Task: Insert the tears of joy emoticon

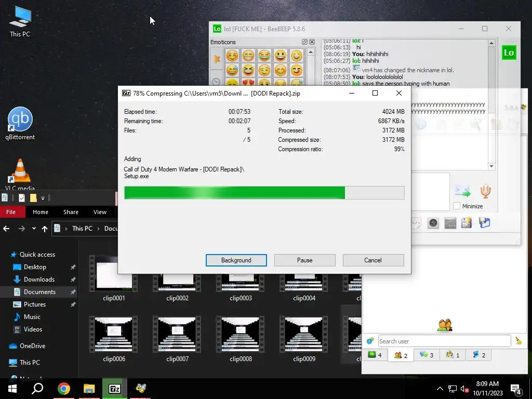Action: [x=264, y=56]
